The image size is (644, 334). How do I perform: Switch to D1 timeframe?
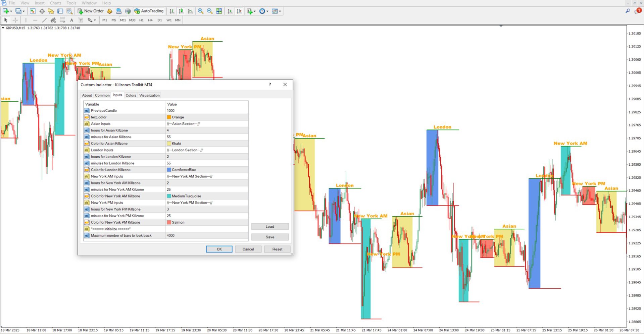point(159,20)
